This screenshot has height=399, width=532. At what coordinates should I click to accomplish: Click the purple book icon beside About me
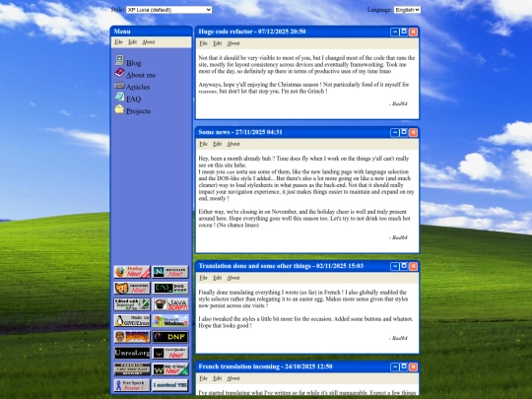119,73
